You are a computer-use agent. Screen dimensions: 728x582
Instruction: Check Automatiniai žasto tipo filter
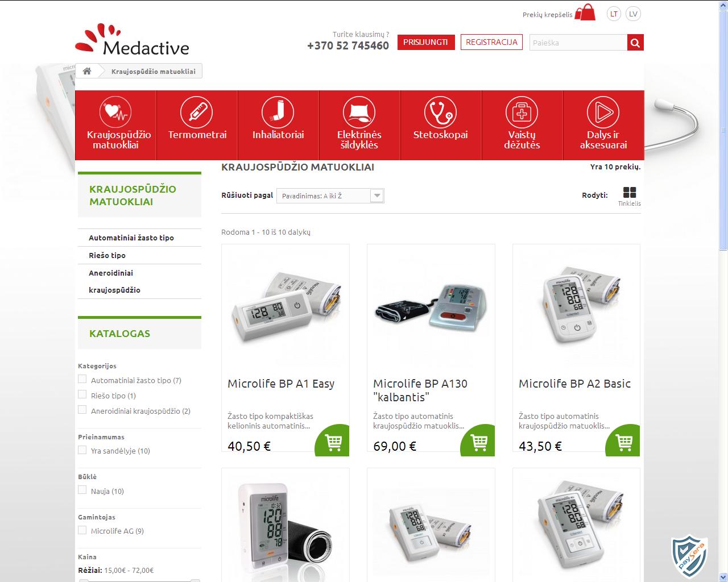pyautogui.click(x=82, y=379)
